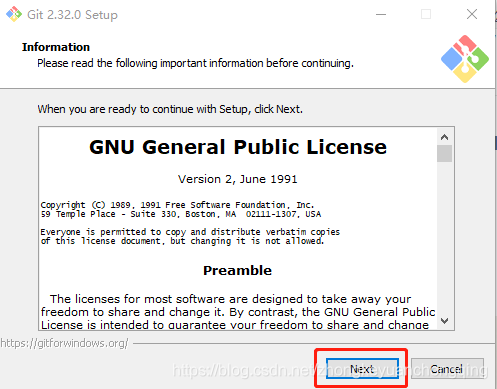The image size is (497, 389).
Task: Click the license text scrollbar thumb
Action: tap(444, 153)
